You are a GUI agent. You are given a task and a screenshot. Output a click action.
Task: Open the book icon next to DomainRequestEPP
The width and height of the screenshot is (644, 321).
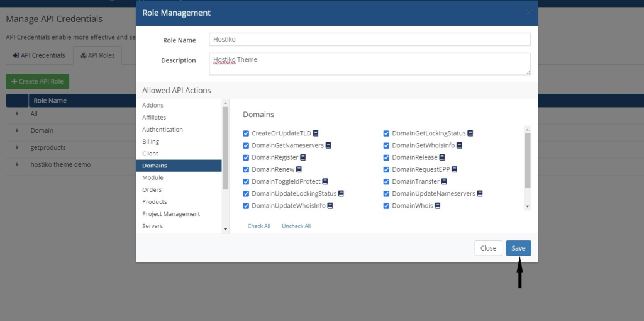coord(454,169)
